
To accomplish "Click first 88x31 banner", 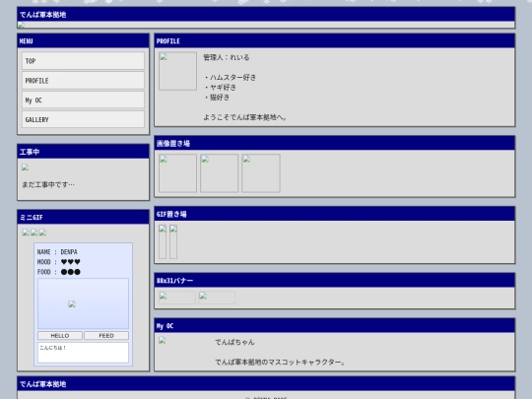I will coord(177,298).
